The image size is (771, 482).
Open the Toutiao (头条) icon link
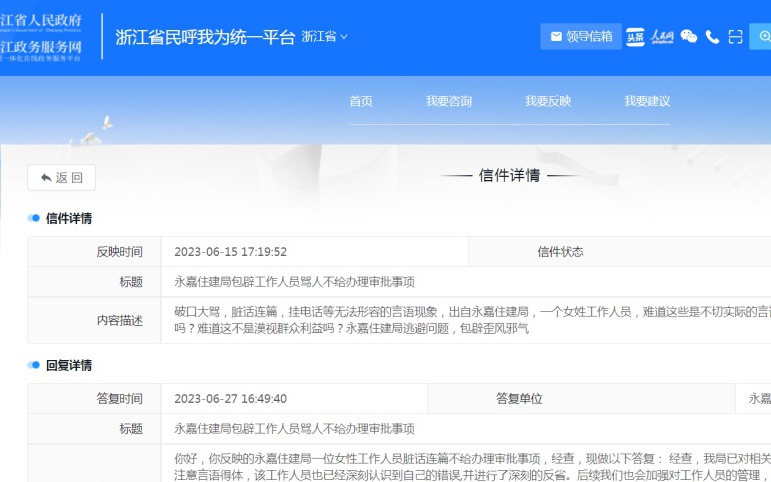tap(635, 37)
